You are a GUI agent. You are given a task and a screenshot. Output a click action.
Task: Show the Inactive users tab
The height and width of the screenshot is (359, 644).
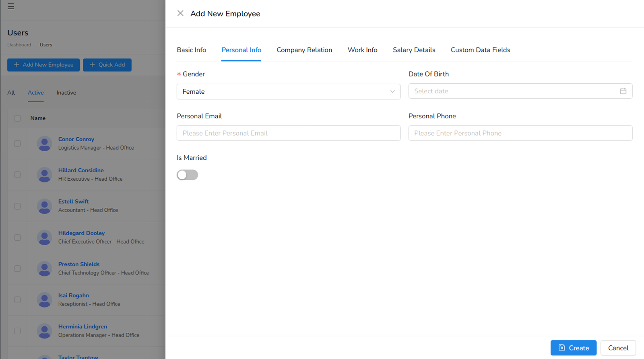point(66,93)
